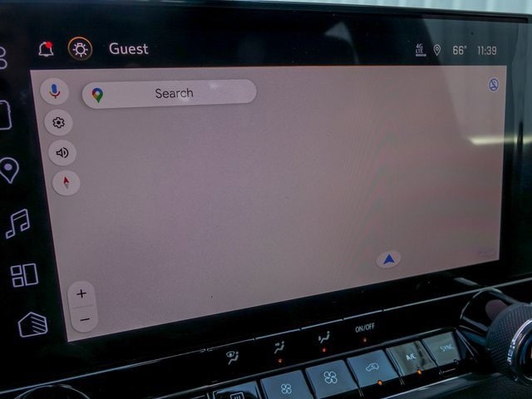Tap the 66° temperature readout
Image resolution: width=532 pixels, height=399 pixels.
459,51
